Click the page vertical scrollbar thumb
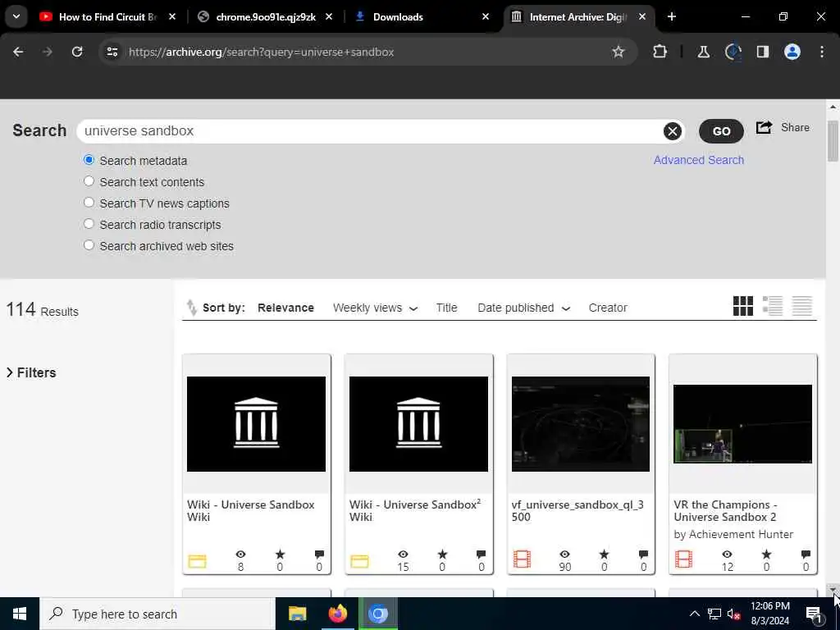 click(x=833, y=141)
